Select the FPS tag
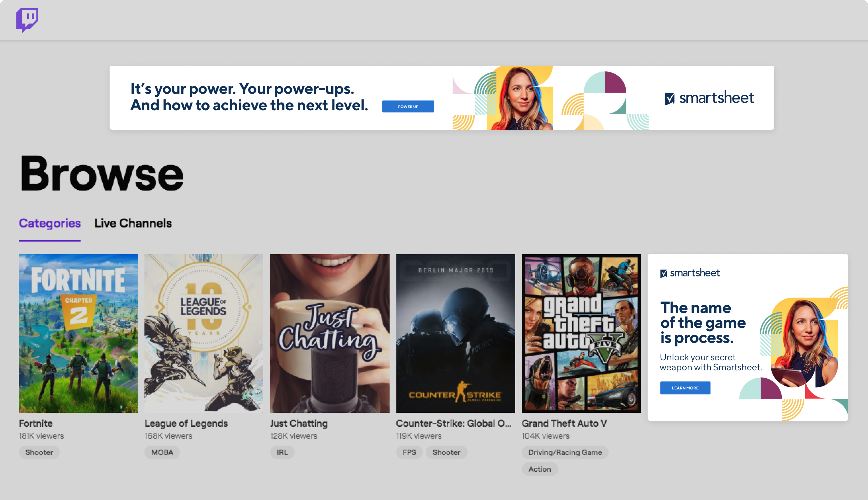 (x=409, y=452)
